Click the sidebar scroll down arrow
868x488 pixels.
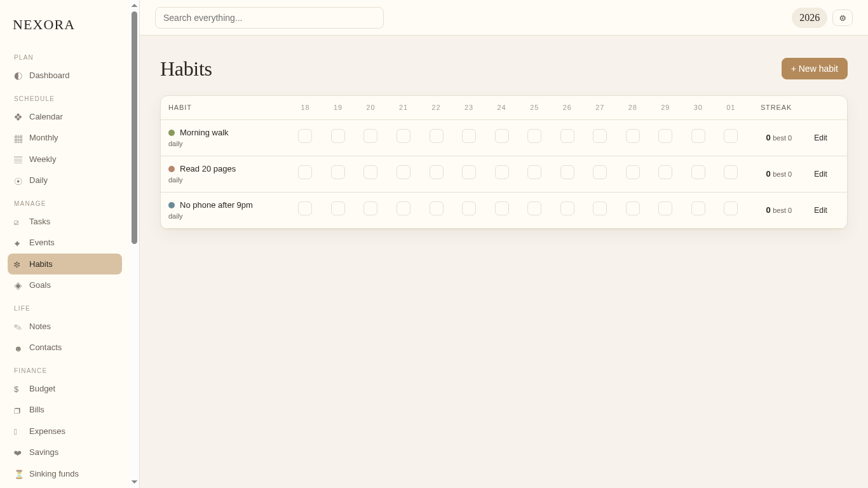tap(135, 482)
